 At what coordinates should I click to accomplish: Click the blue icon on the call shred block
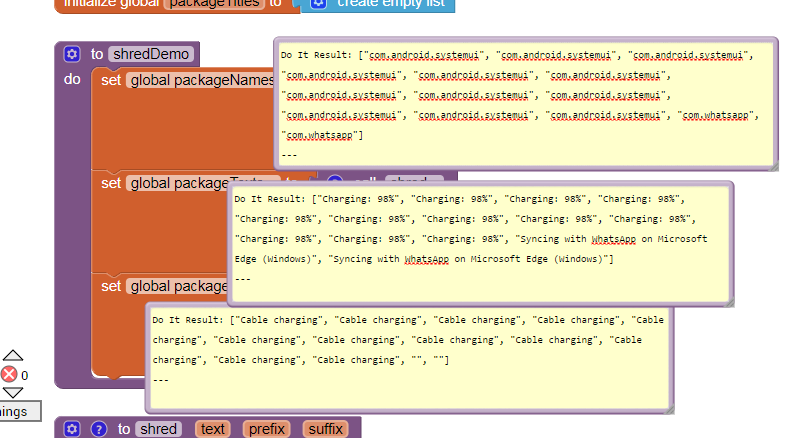coord(334,183)
